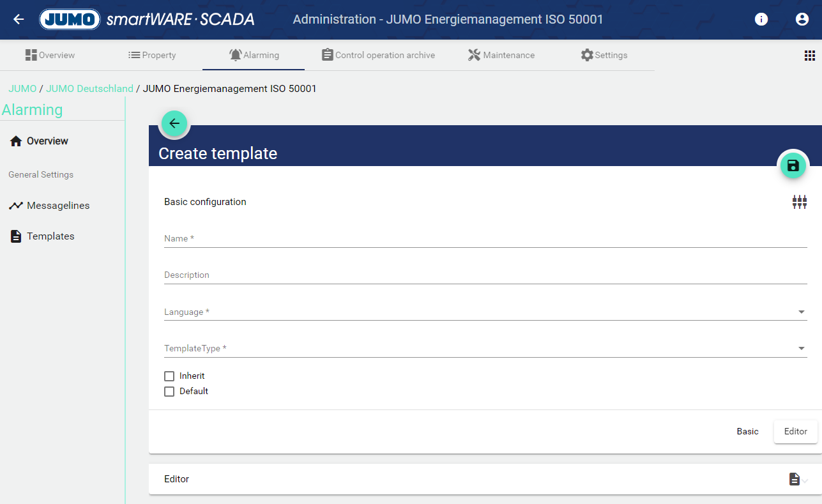Switch to the Maintenance tab
This screenshot has height=504, width=822.
pyautogui.click(x=501, y=55)
